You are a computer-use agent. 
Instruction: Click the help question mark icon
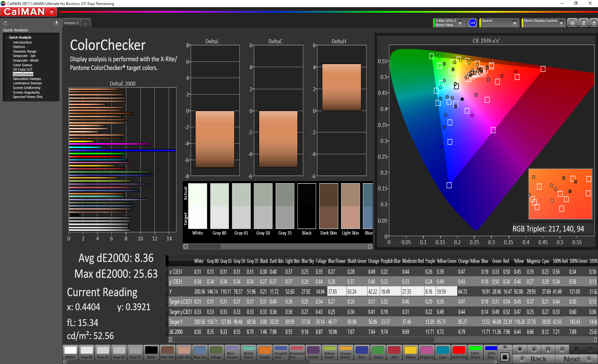[584, 23]
